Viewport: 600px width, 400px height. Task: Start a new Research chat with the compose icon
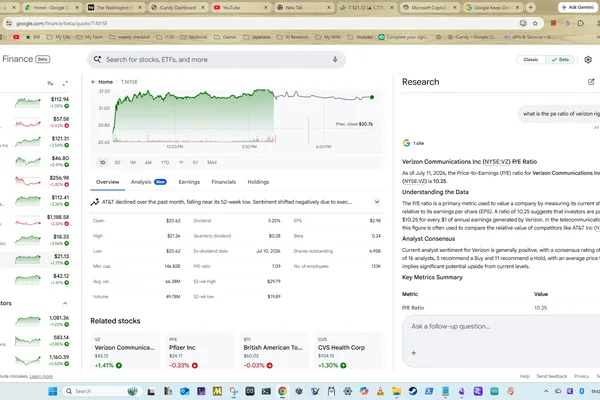tap(591, 82)
